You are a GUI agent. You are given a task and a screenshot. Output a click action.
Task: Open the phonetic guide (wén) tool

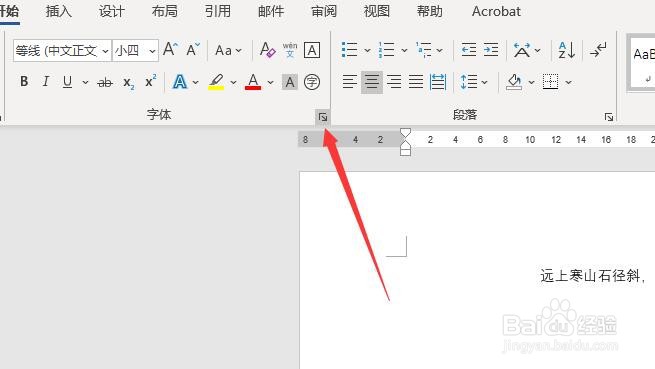click(289, 50)
